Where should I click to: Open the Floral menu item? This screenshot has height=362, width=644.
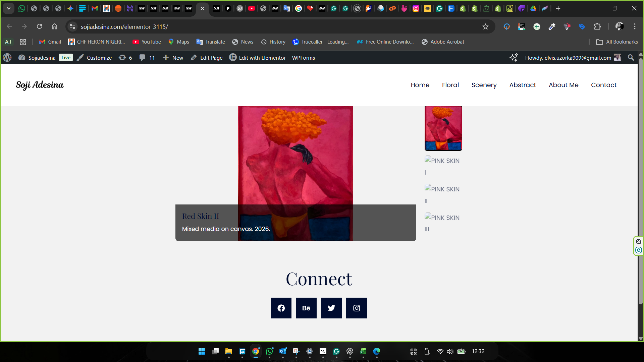[x=450, y=85]
